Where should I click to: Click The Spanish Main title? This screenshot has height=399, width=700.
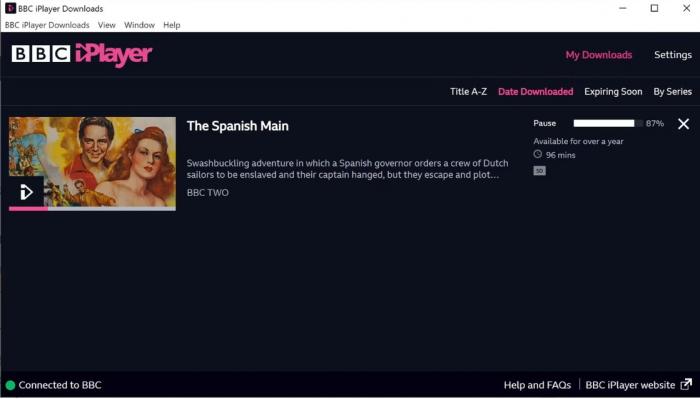(x=238, y=126)
